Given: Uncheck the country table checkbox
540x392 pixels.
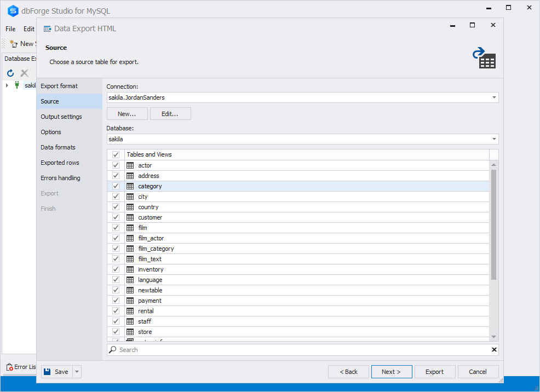Looking at the screenshot, I should click(116, 207).
